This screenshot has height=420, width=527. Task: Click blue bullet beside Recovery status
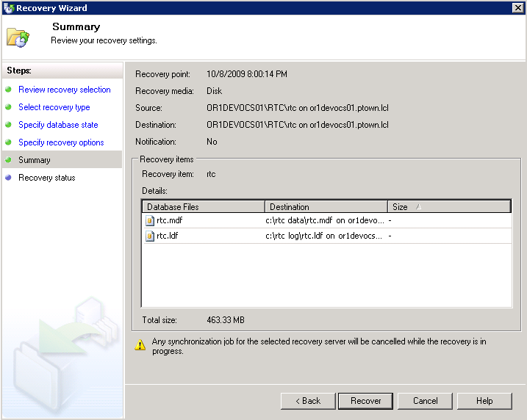pyautogui.click(x=8, y=177)
